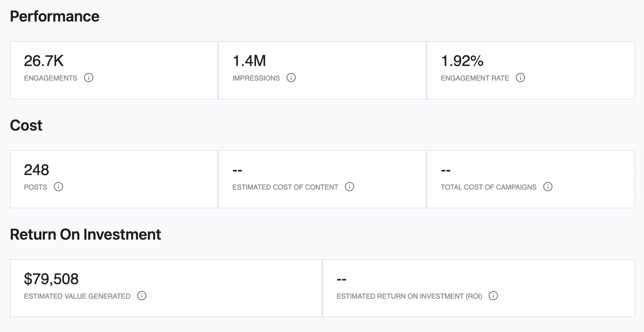644x332 pixels.
Task: Click the 248 posts count
Action: coord(36,170)
